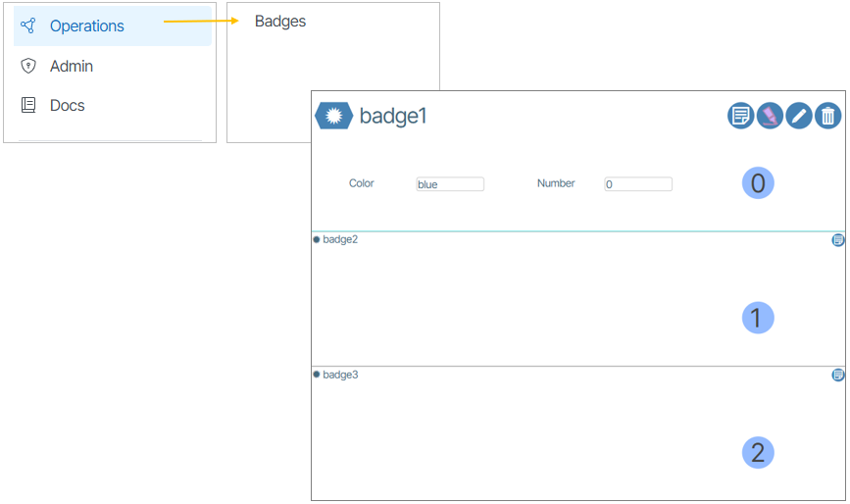Click the Number input field

638,184
